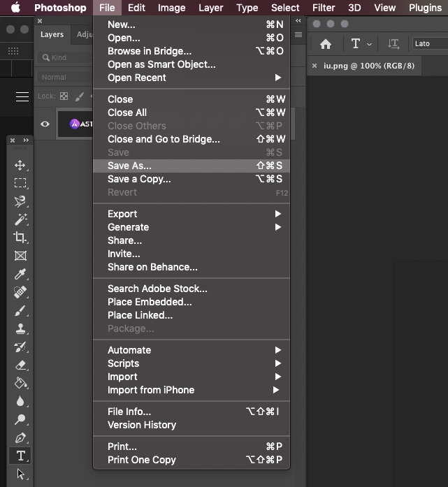Open Version History menu item
Screen dimensions: 448x487
[x=192, y=425]
